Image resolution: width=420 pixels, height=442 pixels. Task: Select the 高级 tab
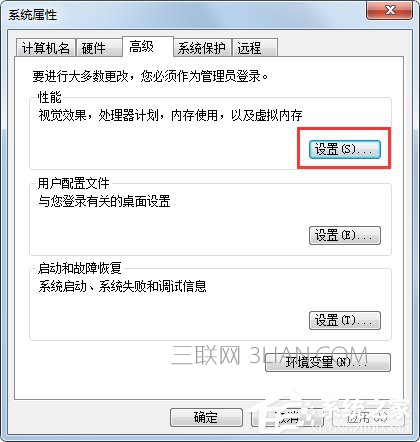point(148,47)
